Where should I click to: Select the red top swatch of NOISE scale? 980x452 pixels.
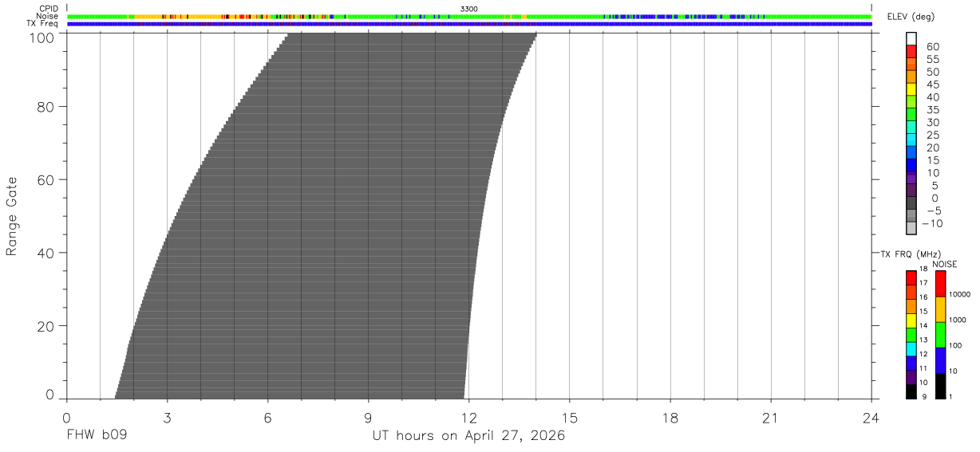[x=940, y=284]
